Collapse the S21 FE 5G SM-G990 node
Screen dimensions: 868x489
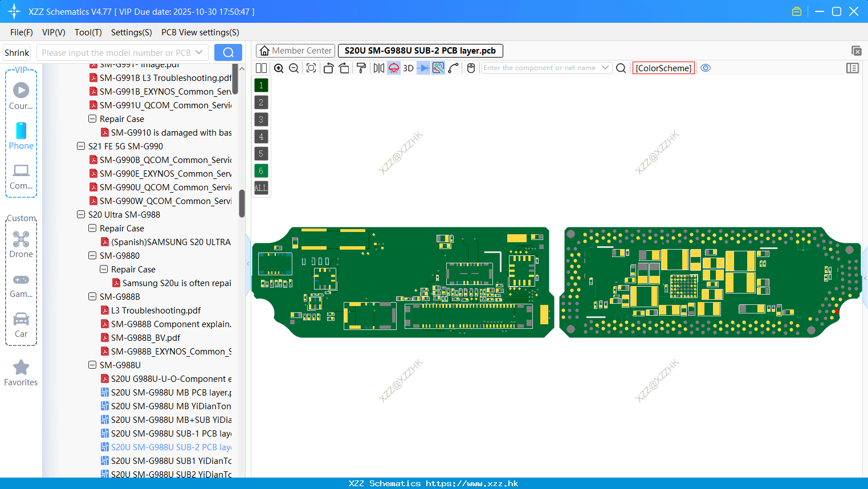(81, 146)
